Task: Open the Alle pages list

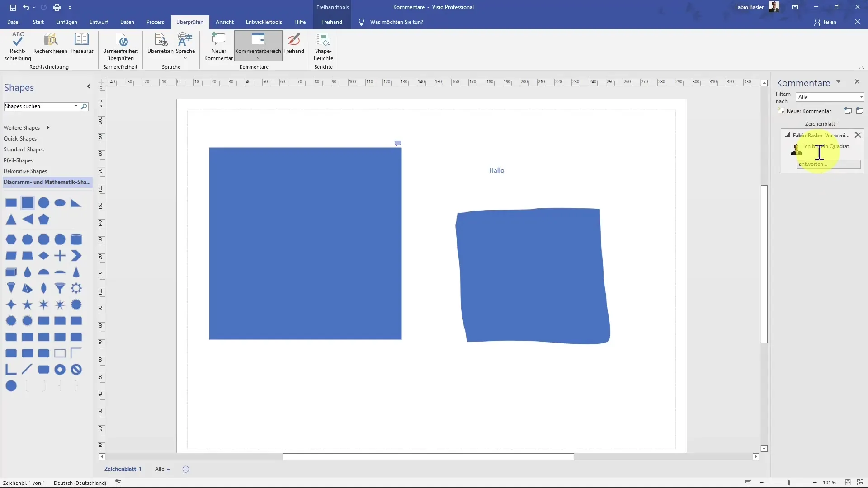Action: tap(162, 469)
